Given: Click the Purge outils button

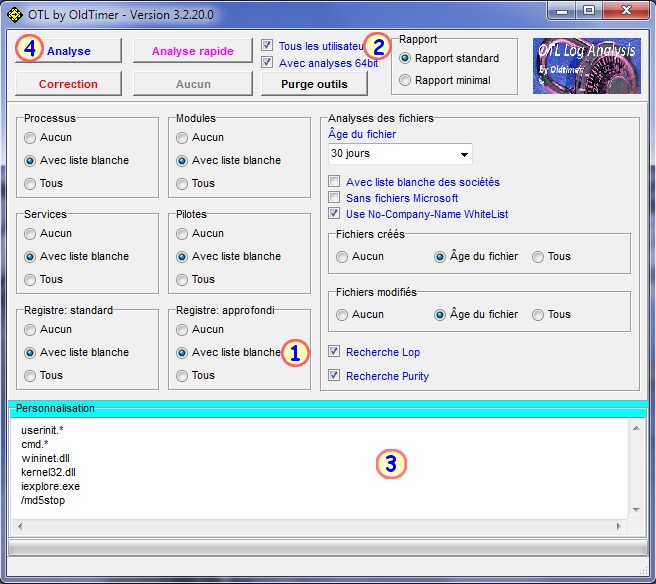Looking at the screenshot, I should click(314, 84).
